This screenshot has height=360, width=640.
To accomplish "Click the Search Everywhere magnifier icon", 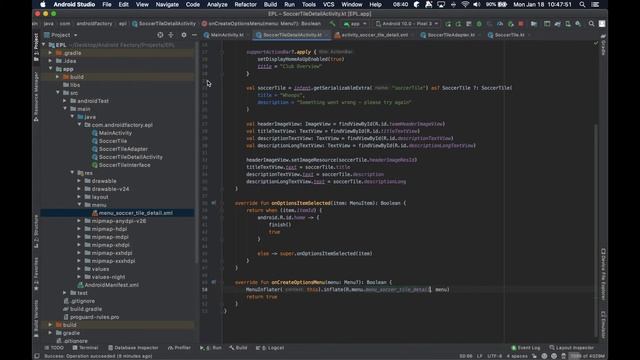I will [x=591, y=24].
